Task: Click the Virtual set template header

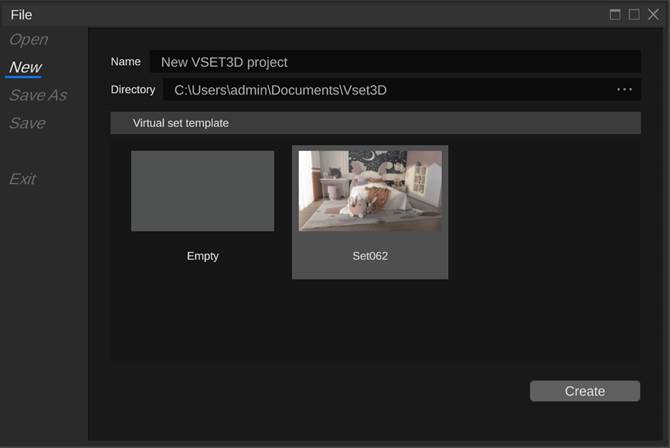Action: point(376,123)
